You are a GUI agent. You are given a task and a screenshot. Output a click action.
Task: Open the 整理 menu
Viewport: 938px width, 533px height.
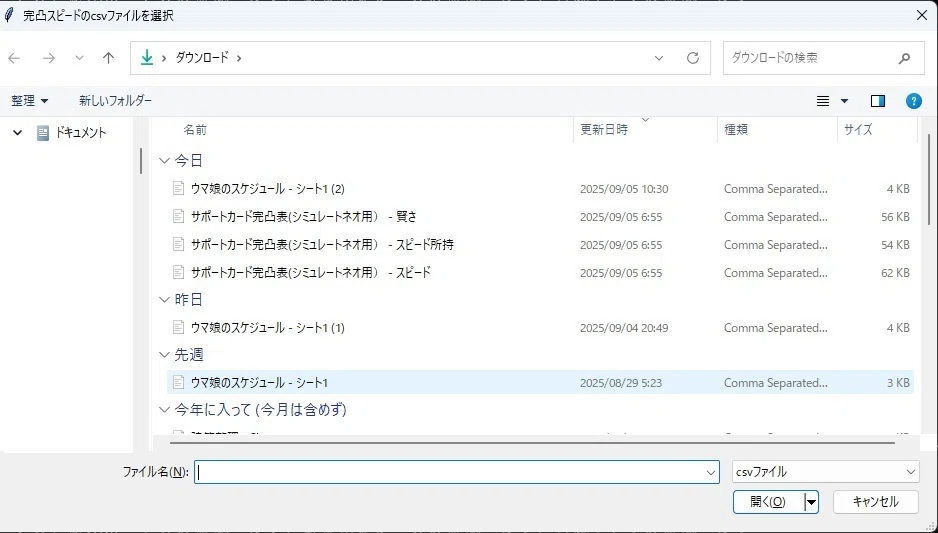(29, 100)
